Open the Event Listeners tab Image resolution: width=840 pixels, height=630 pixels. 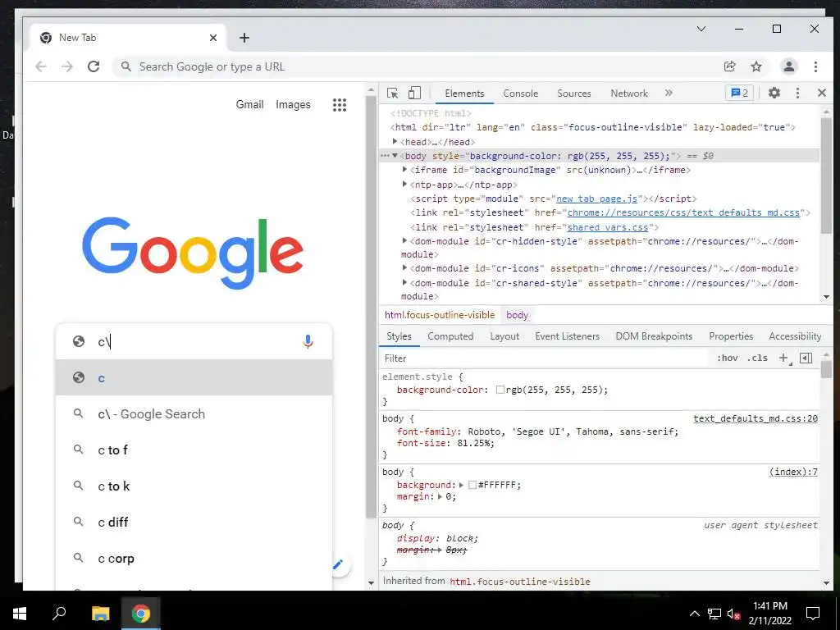point(567,336)
